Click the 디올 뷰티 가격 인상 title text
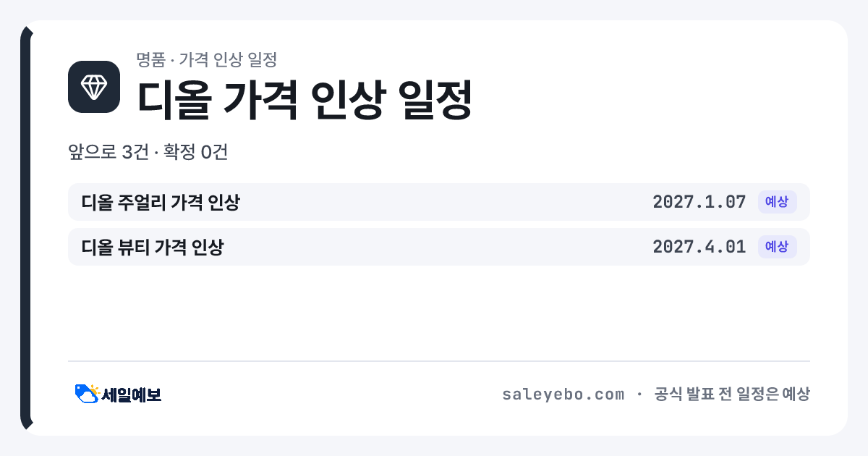 153,247
